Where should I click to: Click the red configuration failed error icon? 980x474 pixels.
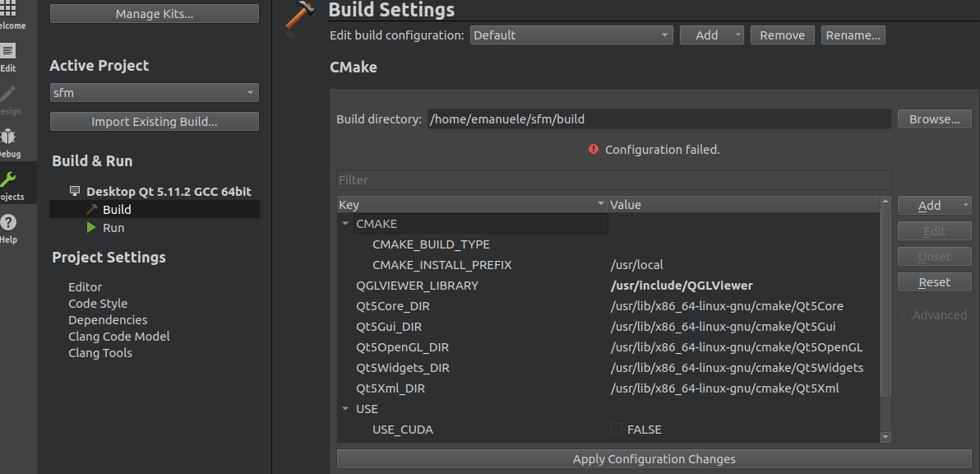click(x=594, y=150)
